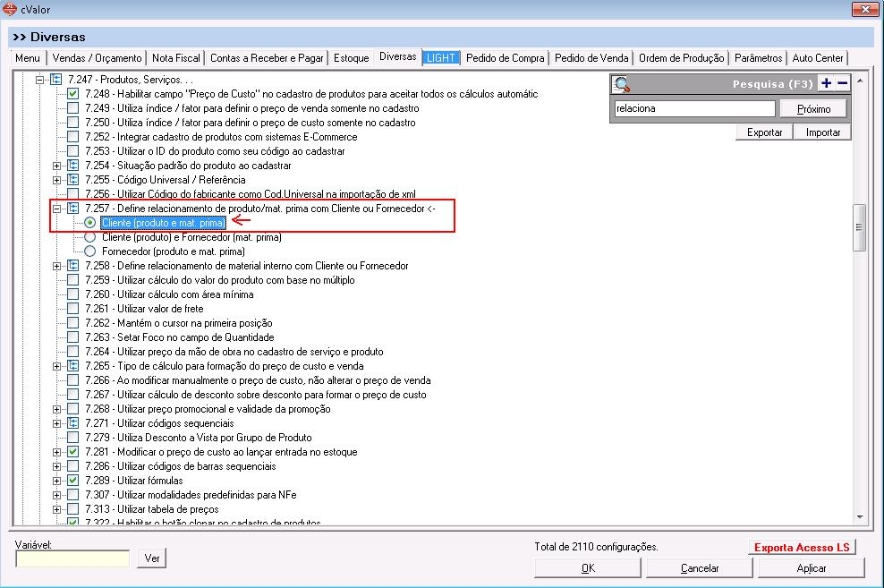Click the group icon of 7.265 Tipo de cálculo
Image resolution: width=884 pixels, height=588 pixels.
point(73,366)
